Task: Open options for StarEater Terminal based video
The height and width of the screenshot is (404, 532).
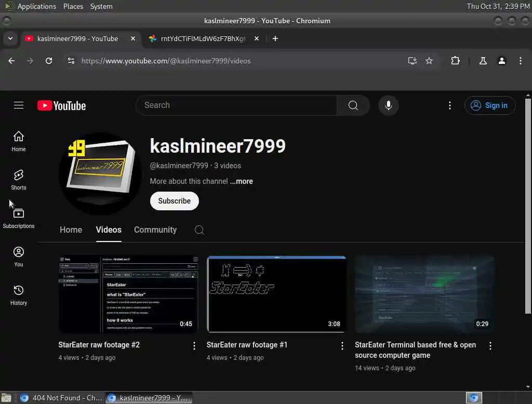Action: (490, 346)
